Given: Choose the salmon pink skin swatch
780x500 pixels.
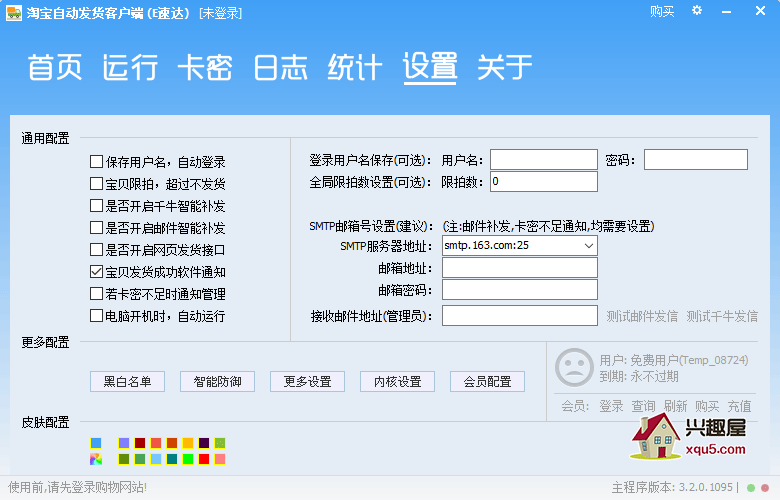Looking at the screenshot, I should pyautogui.click(x=220, y=459).
